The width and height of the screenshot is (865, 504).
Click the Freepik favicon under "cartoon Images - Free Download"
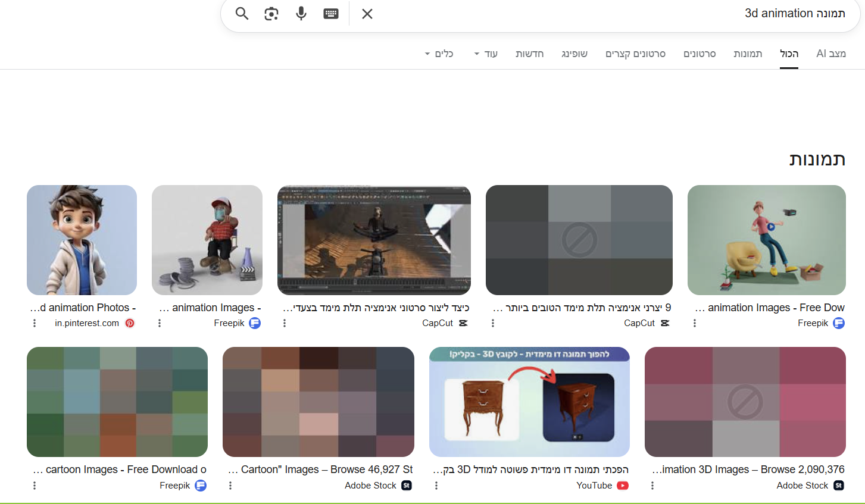(x=201, y=486)
